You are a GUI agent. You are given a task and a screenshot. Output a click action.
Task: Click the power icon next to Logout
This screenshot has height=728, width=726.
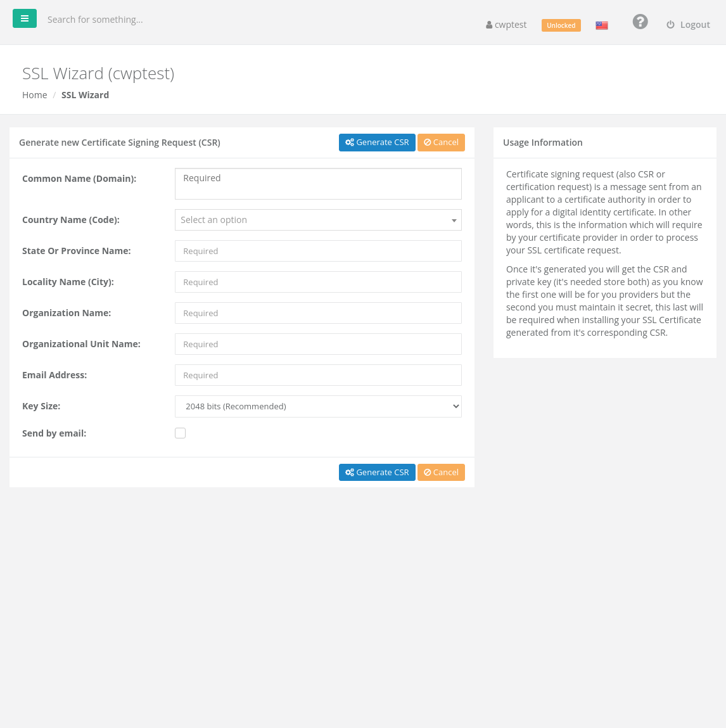[x=670, y=25]
